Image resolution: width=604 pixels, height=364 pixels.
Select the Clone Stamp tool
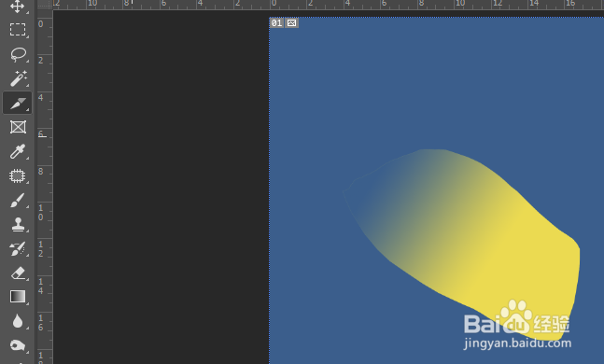pyautogui.click(x=18, y=225)
